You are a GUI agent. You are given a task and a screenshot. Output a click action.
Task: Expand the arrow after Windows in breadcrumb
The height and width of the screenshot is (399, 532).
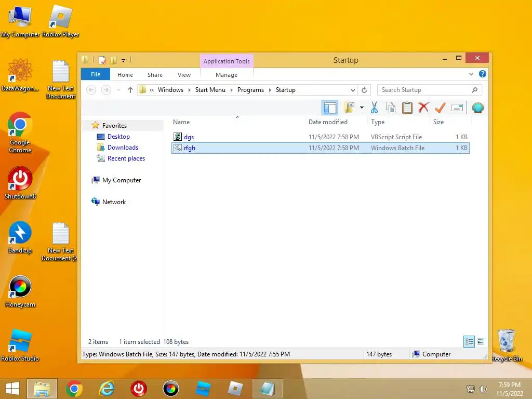pyautogui.click(x=189, y=90)
